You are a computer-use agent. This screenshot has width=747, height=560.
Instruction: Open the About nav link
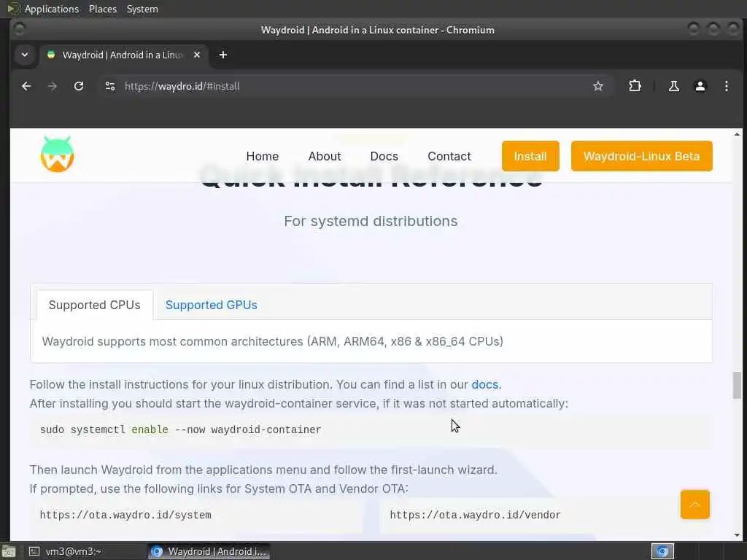point(325,156)
